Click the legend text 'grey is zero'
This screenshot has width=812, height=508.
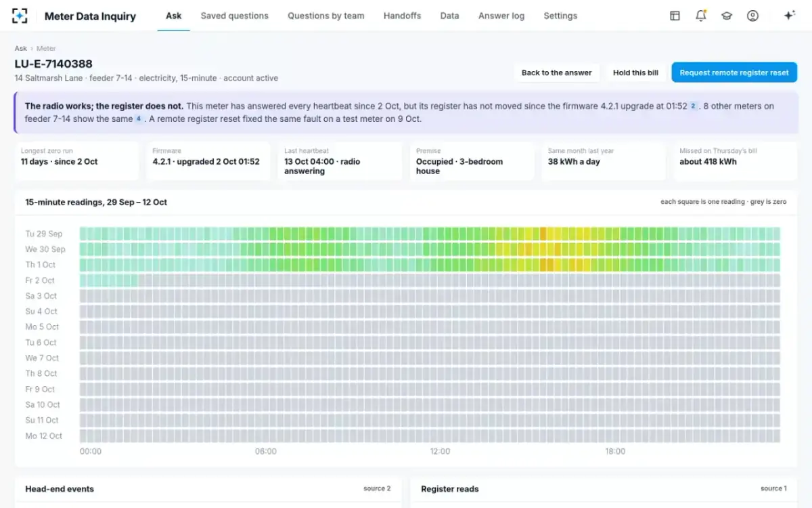pyautogui.click(x=768, y=202)
